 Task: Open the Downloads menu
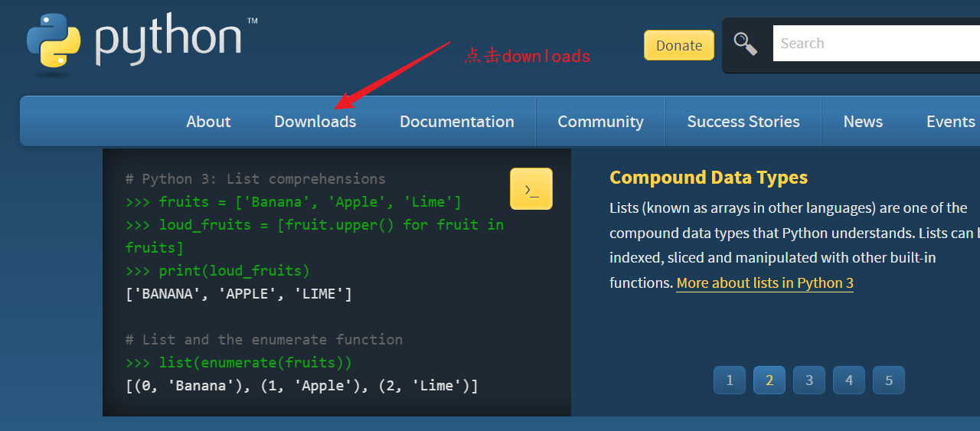tap(315, 122)
